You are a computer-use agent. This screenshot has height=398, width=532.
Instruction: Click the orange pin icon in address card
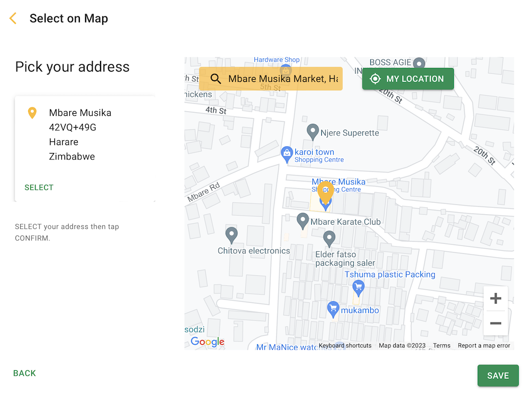tap(32, 113)
